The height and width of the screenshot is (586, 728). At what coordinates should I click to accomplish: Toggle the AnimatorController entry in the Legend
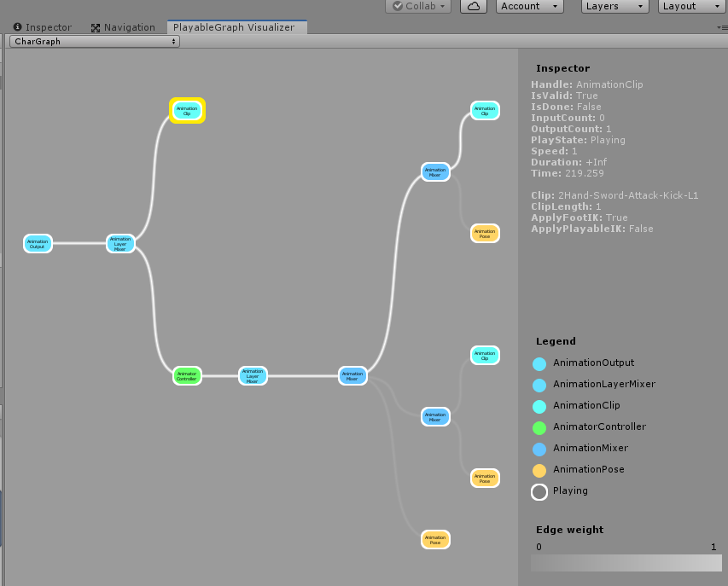pos(538,426)
